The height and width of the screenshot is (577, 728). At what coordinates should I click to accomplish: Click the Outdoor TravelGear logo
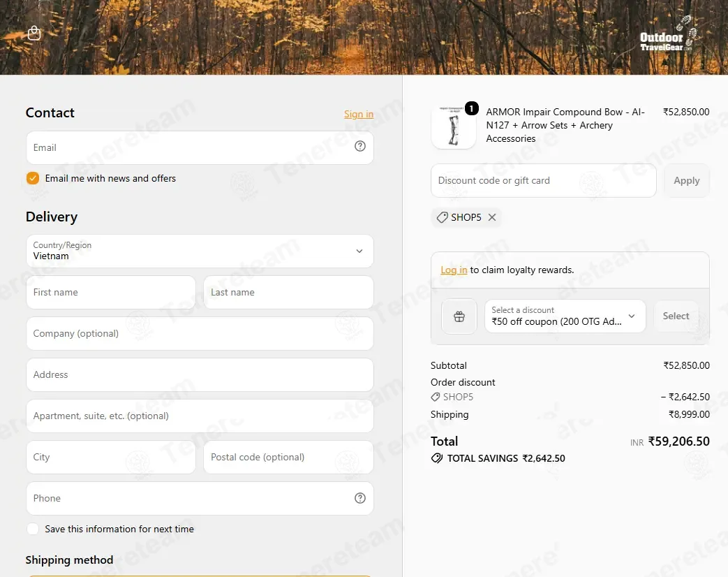[x=668, y=34]
